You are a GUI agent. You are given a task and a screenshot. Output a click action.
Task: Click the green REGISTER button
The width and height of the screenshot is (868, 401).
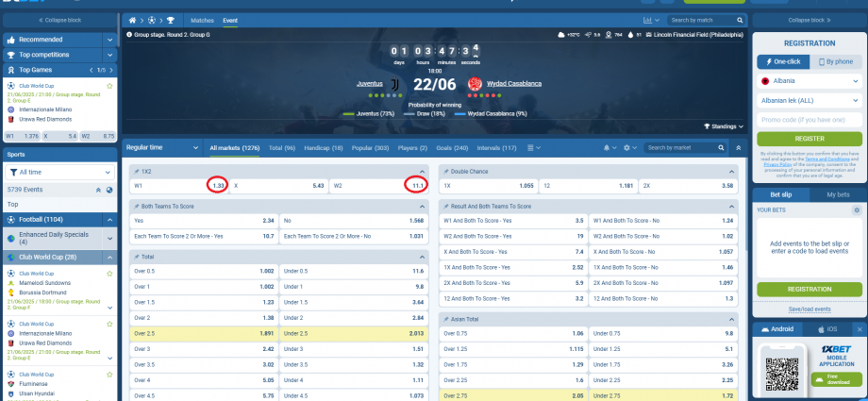[810, 139]
